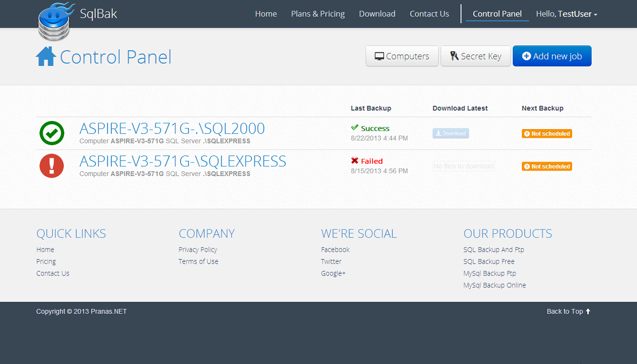Viewport: 637px width, 364px height.
Task: Open the Facebook social link
Action: pyautogui.click(x=335, y=250)
